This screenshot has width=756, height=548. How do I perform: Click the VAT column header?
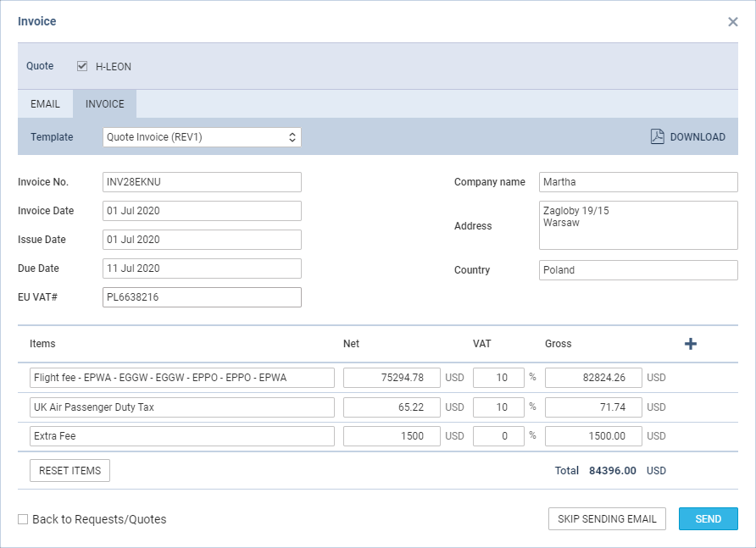[x=481, y=344]
